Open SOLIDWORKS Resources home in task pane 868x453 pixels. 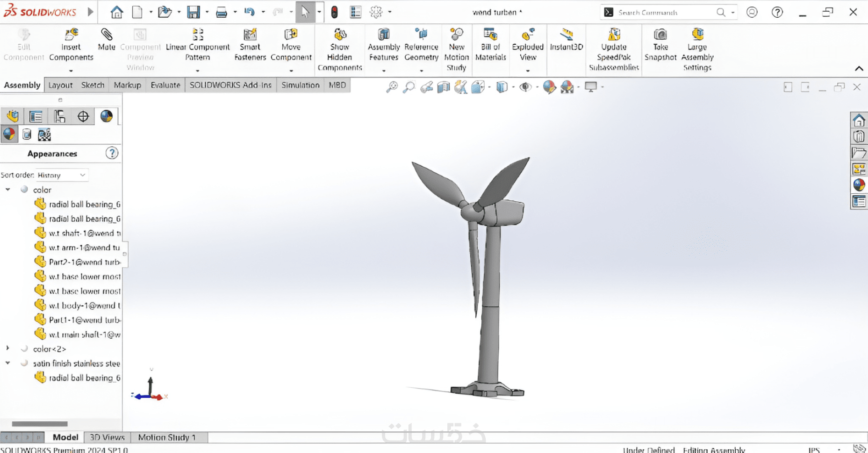tap(859, 120)
